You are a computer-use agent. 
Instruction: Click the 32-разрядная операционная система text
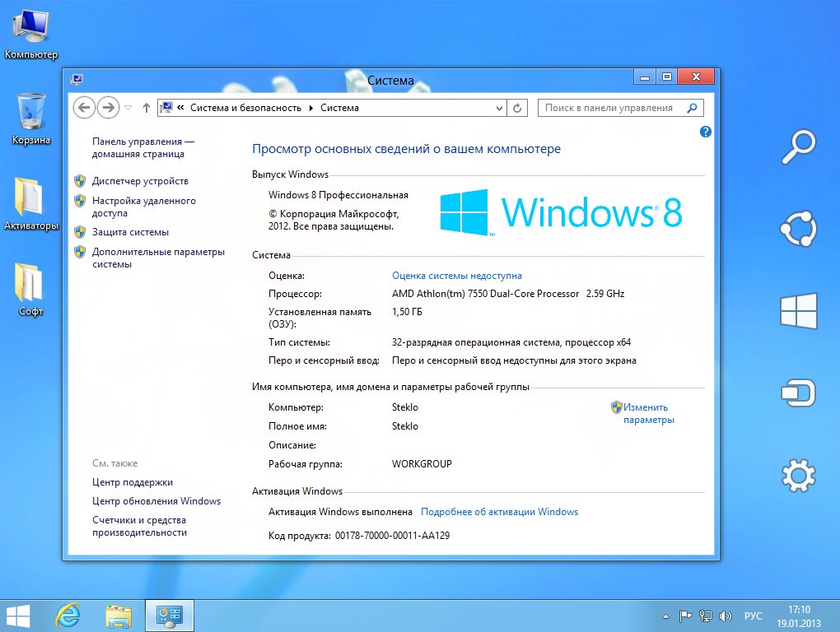tap(511, 342)
